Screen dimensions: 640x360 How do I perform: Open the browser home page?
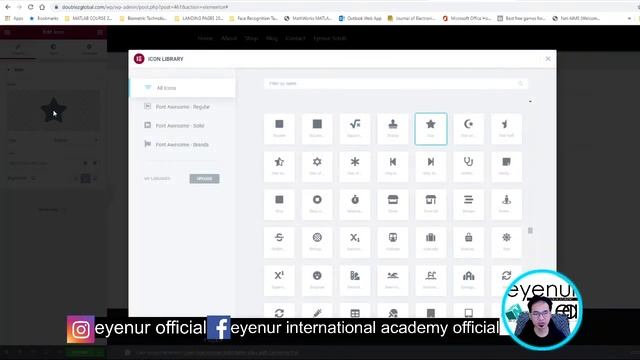[42, 7]
